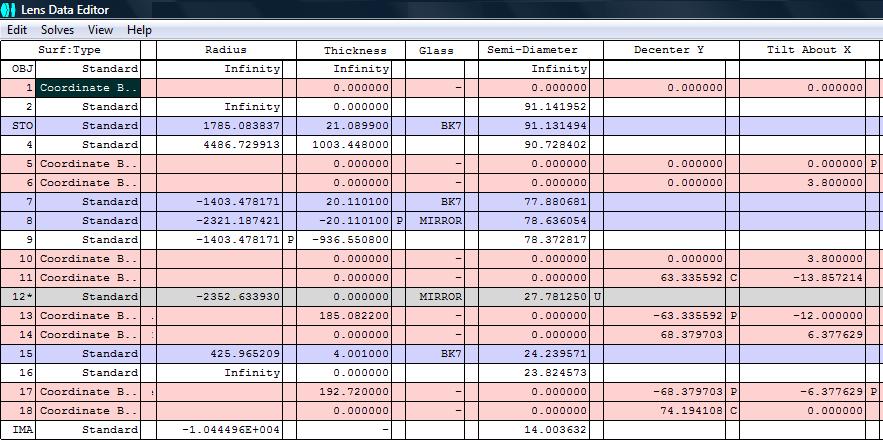Select the thickness cell 1003.448000
Screen dimensions: 883x442
pyautogui.click(x=343, y=145)
